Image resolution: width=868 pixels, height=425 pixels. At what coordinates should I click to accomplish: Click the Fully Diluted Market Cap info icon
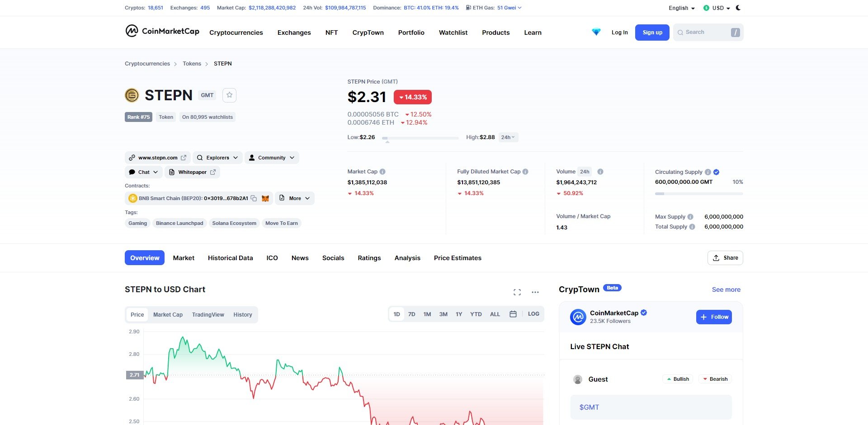(525, 172)
